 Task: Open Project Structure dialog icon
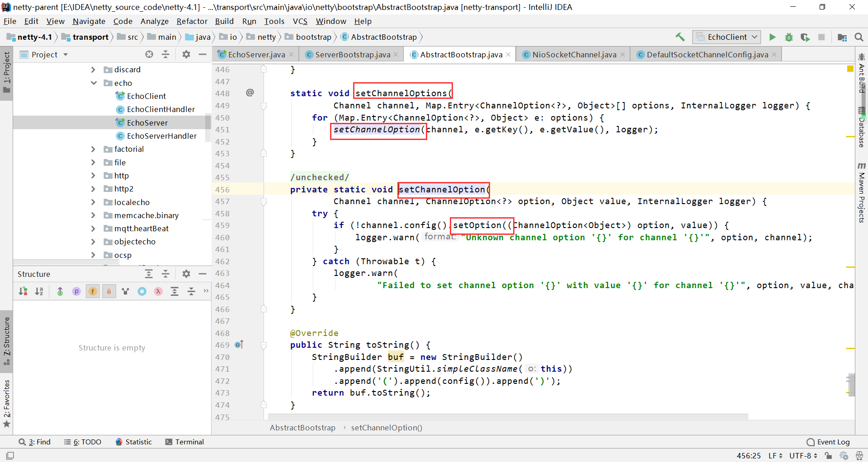click(x=842, y=37)
